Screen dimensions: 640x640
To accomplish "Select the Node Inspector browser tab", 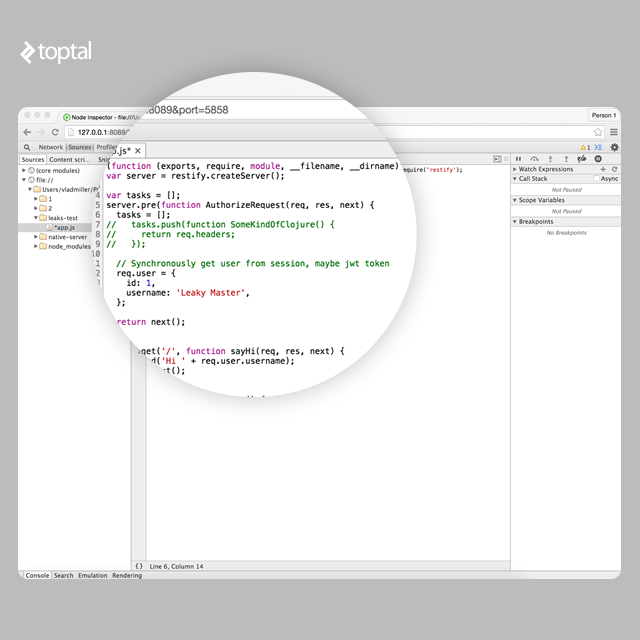I will tap(100, 117).
